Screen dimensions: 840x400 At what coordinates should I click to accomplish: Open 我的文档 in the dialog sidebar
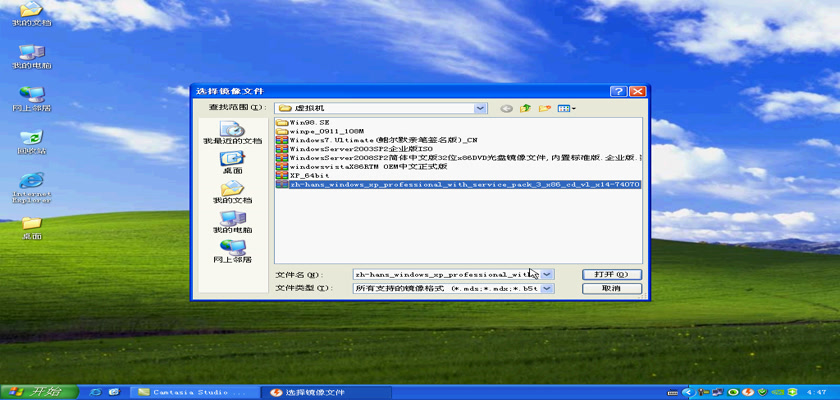[x=231, y=192]
